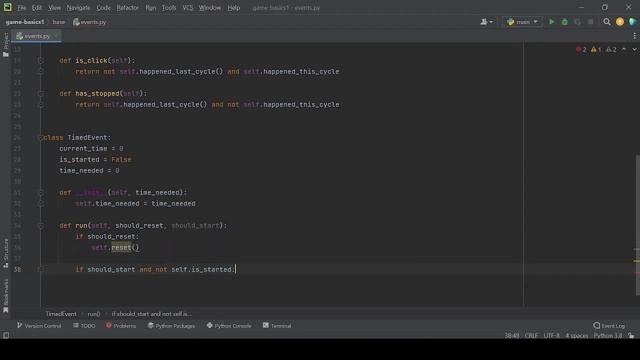Show the weak warnings count indicator
Screen dimensions: 640x360
[x=611, y=49]
